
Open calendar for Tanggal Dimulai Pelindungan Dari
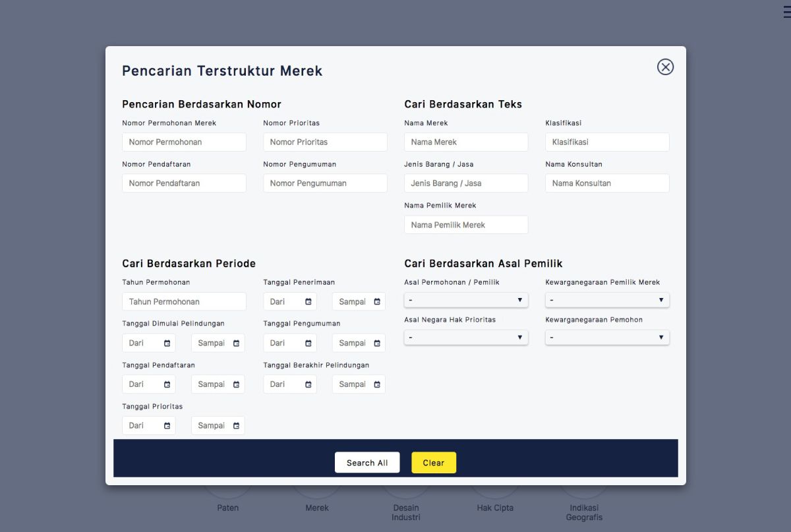pos(167,343)
